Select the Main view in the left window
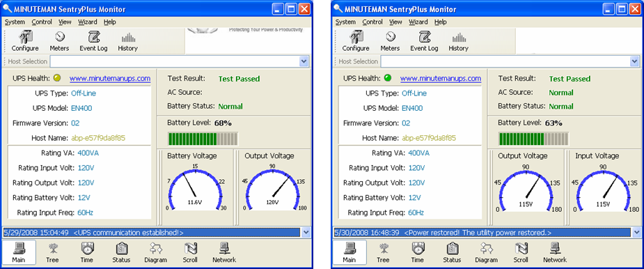This screenshot has width=644, height=269. (x=19, y=252)
